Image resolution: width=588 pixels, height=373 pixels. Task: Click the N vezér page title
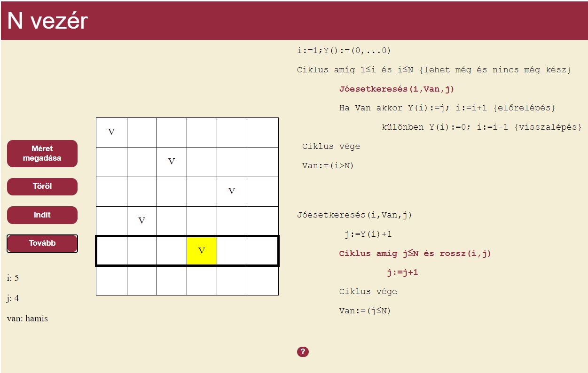point(47,21)
